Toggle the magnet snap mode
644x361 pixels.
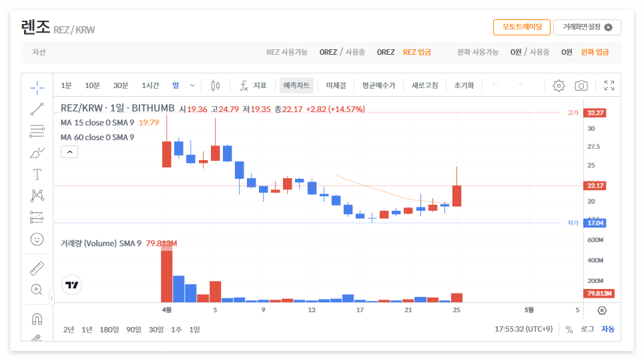coord(37,319)
